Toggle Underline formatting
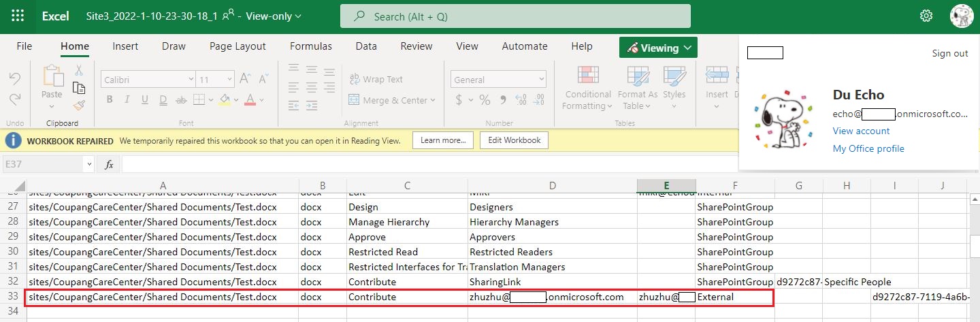The image size is (980, 322). [145, 100]
